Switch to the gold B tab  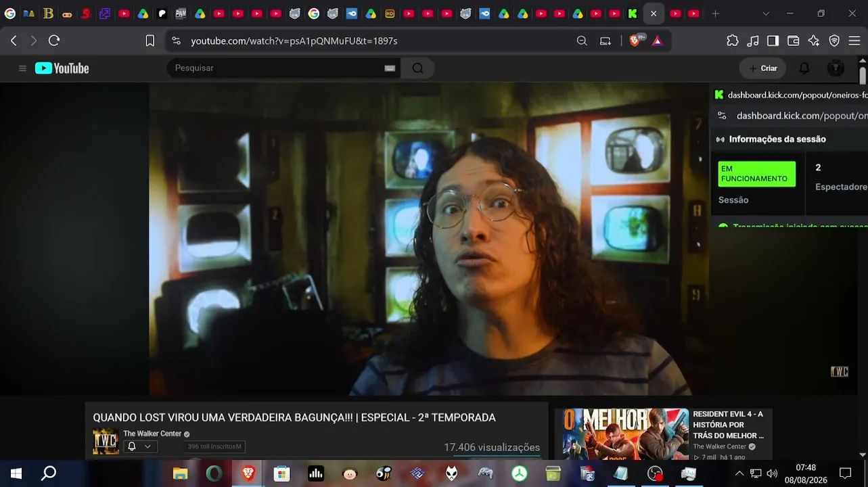[x=48, y=14]
